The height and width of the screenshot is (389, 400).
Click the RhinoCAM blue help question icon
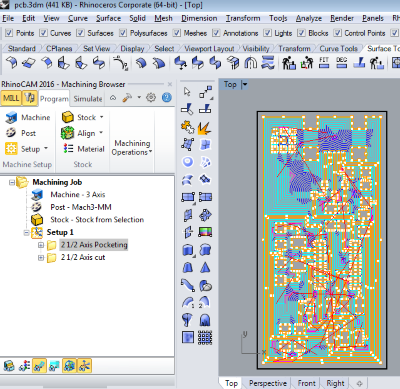167,98
